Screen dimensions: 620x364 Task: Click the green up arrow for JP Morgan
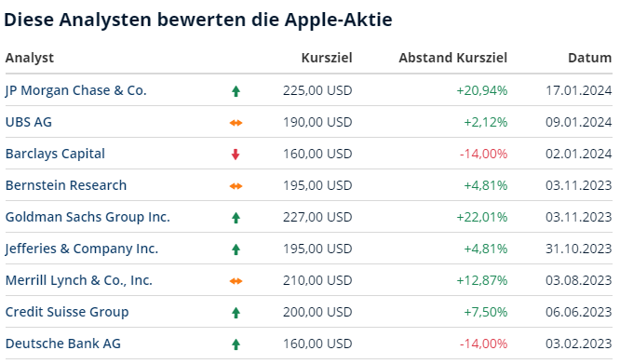click(x=236, y=91)
